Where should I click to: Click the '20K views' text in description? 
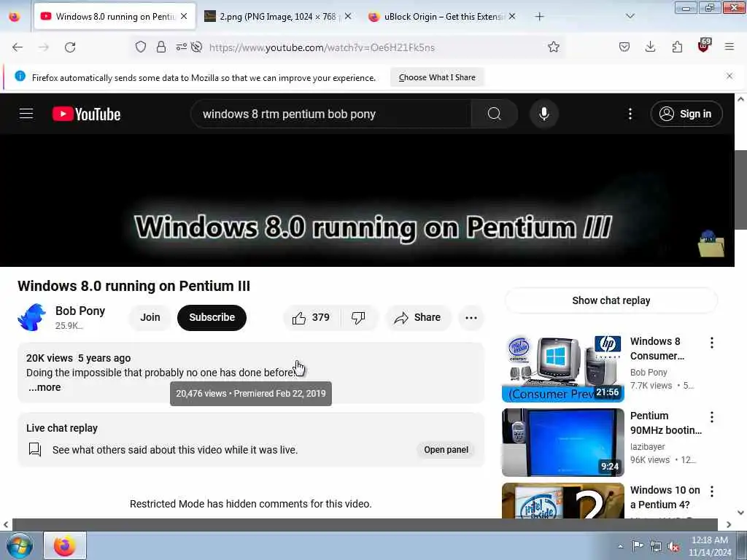click(50, 358)
